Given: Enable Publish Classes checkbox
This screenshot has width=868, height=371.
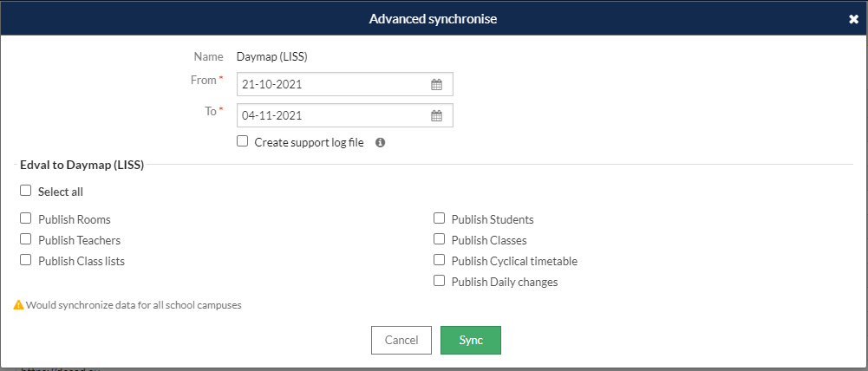Looking at the screenshot, I should click(x=439, y=238).
